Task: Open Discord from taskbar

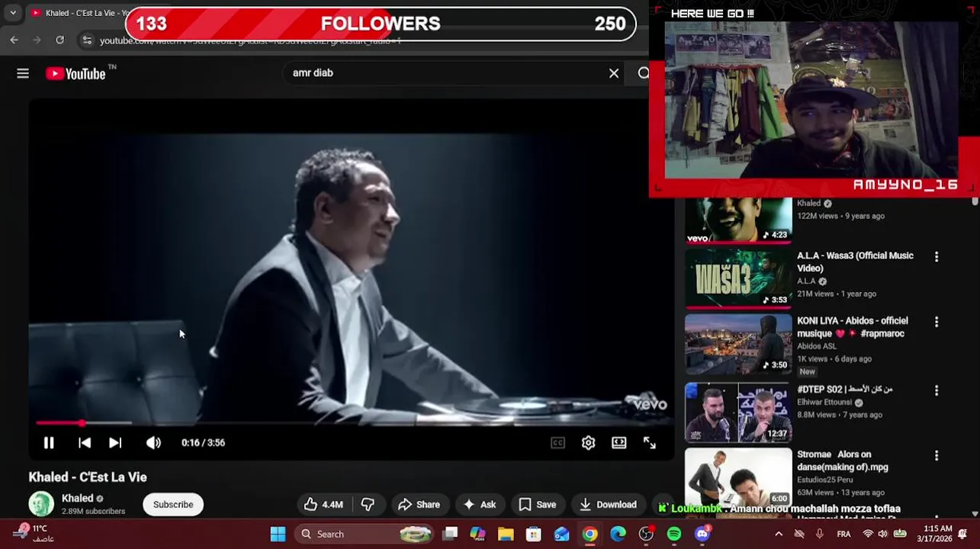Action: click(702, 534)
